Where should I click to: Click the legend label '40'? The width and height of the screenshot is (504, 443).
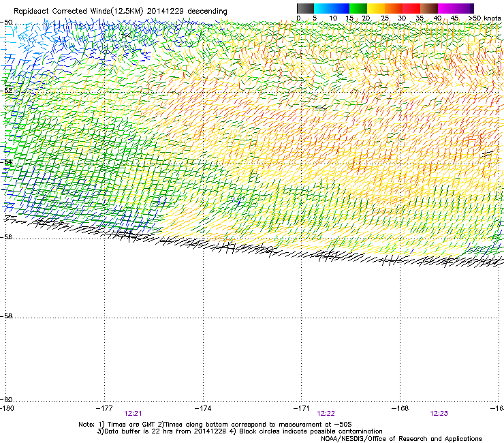click(x=437, y=18)
